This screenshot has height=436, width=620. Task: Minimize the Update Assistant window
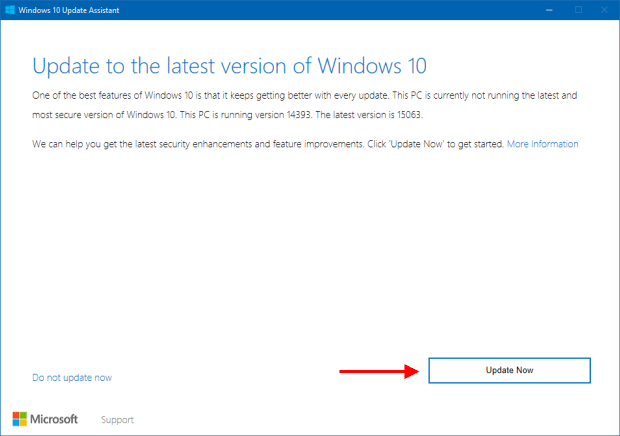click(549, 9)
